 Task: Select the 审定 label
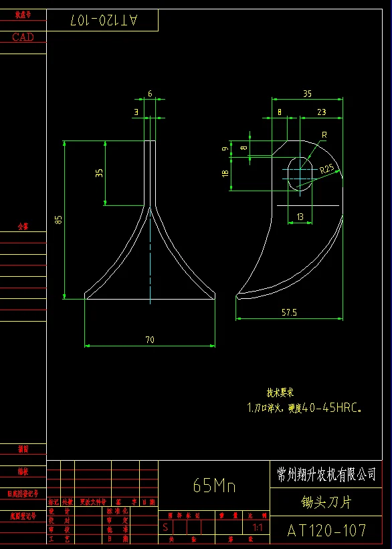click(x=117, y=521)
